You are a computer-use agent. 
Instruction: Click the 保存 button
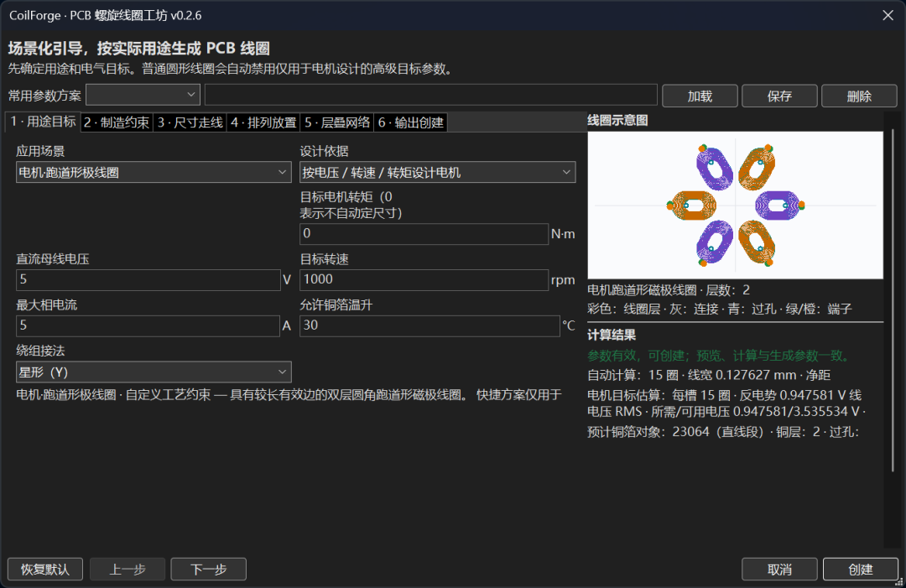tap(779, 96)
